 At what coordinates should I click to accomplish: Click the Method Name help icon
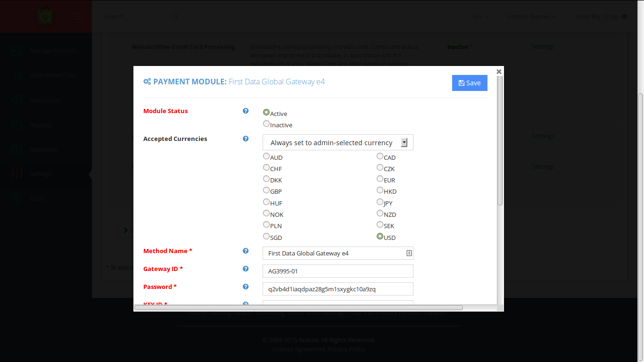(246, 251)
